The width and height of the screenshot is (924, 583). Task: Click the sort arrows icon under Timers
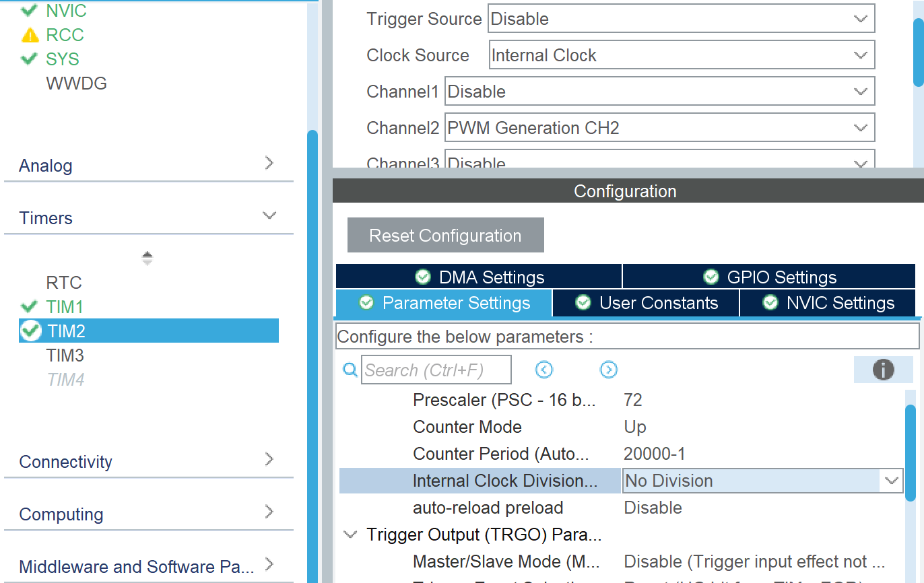click(147, 259)
